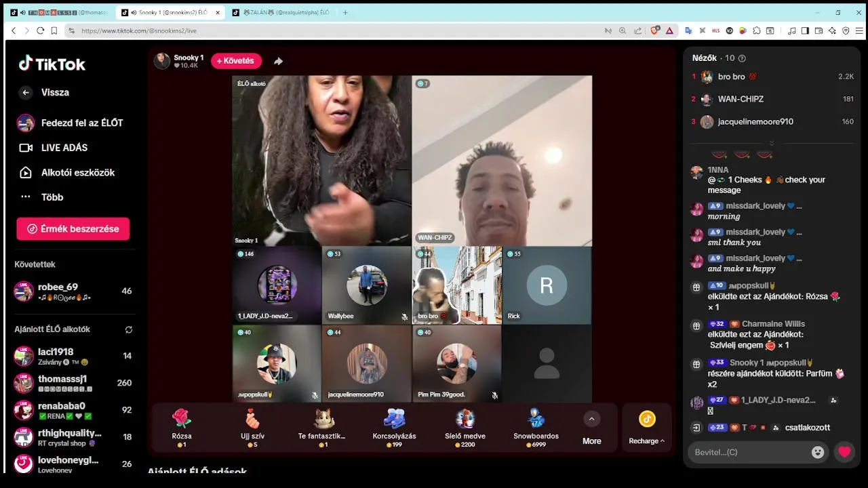Open Snooky 1 profile avatar

click(x=162, y=61)
